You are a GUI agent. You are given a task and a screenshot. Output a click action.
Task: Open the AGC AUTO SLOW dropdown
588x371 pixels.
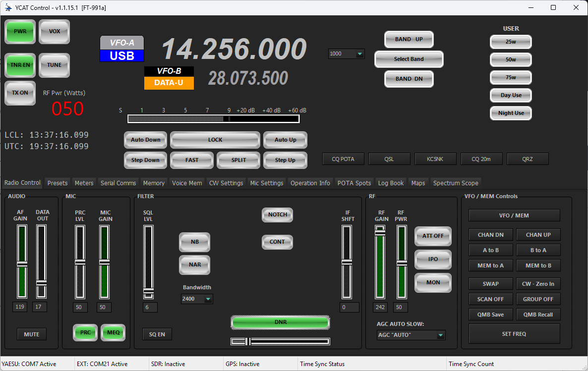411,335
